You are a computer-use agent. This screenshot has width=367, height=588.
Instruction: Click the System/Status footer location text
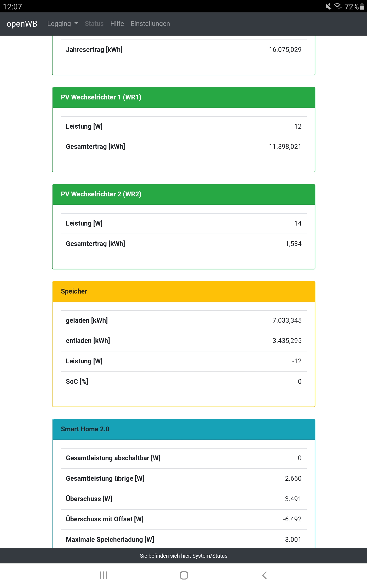click(183, 556)
